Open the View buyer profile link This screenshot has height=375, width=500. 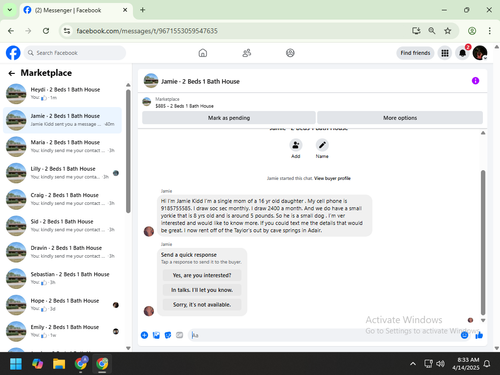[332, 178]
